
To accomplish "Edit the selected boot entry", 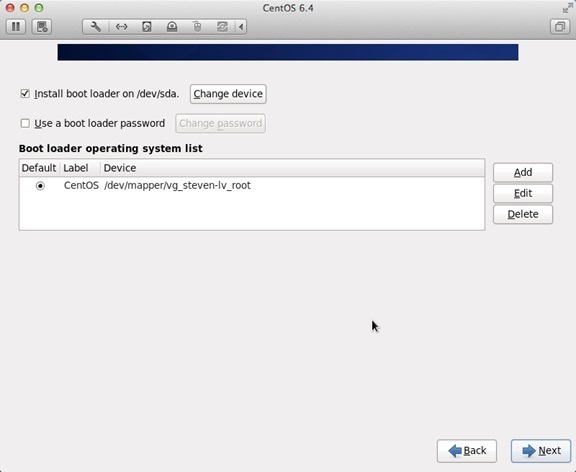I will 523,193.
